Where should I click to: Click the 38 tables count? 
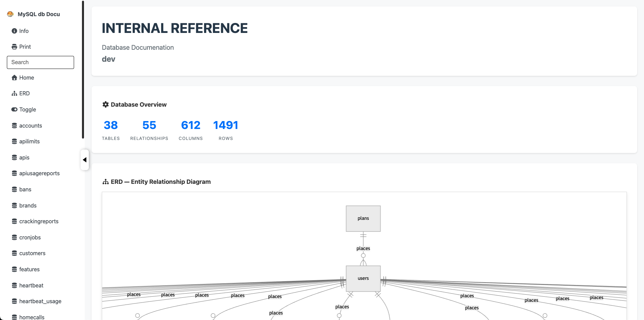coord(111,125)
